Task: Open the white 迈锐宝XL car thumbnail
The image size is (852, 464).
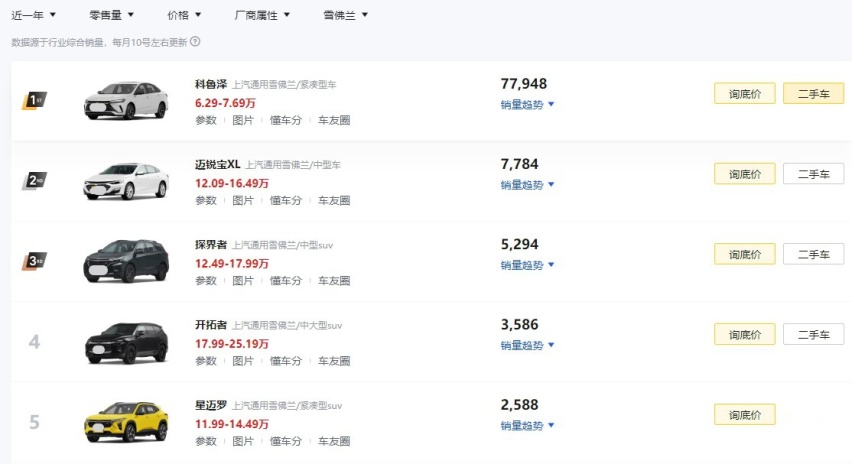Action: [126, 181]
